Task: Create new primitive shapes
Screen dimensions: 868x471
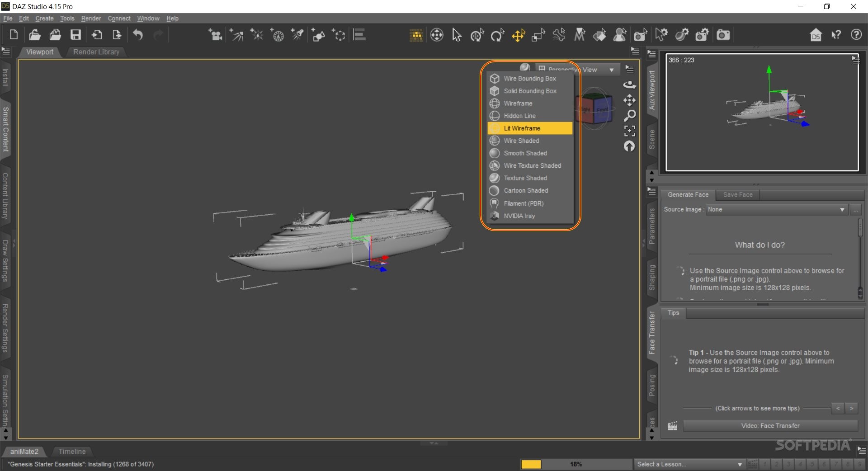Action: coord(318,35)
